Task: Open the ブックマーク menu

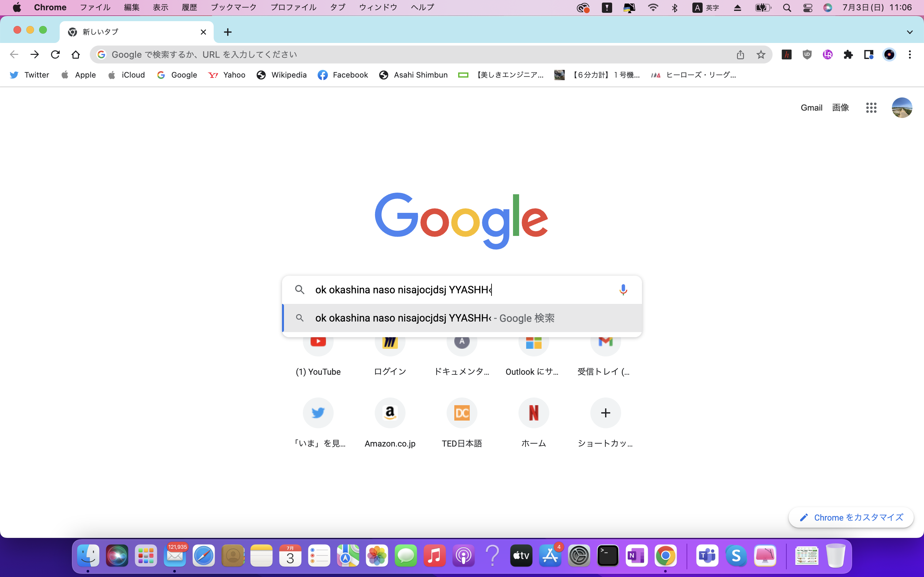Action: 233,7
